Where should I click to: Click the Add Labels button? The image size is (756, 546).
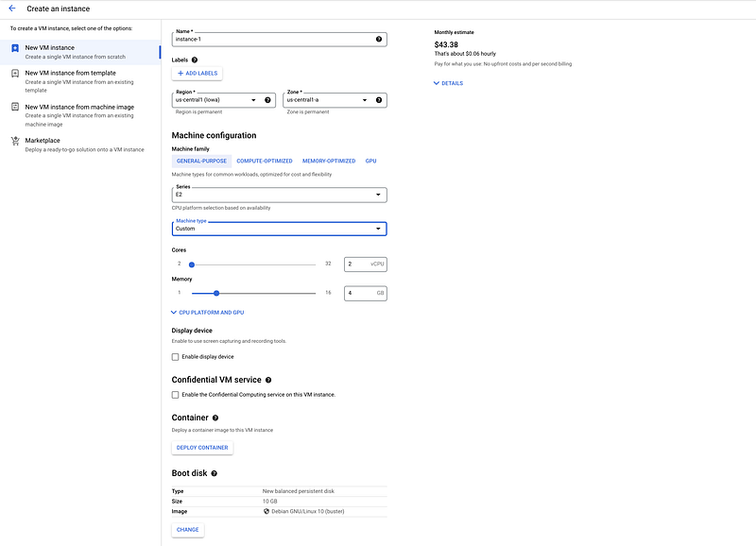[x=198, y=74]
